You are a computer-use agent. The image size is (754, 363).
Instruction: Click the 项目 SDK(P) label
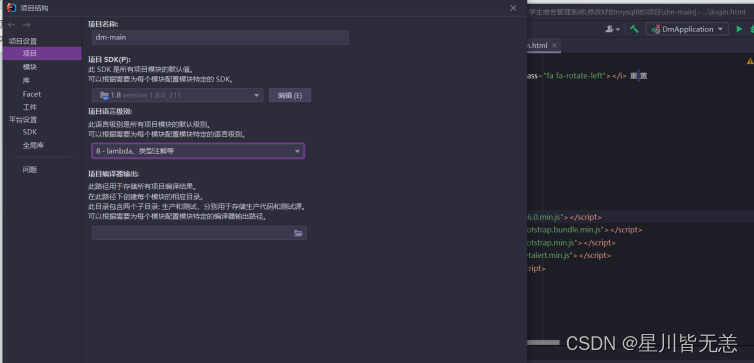[x=110, y=60]
